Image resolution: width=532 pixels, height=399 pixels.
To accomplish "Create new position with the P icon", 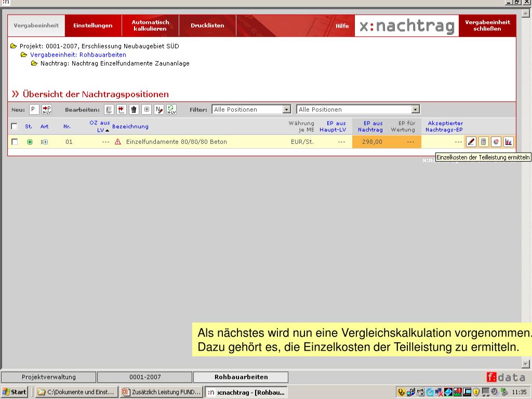I will [x=34, y=110].
